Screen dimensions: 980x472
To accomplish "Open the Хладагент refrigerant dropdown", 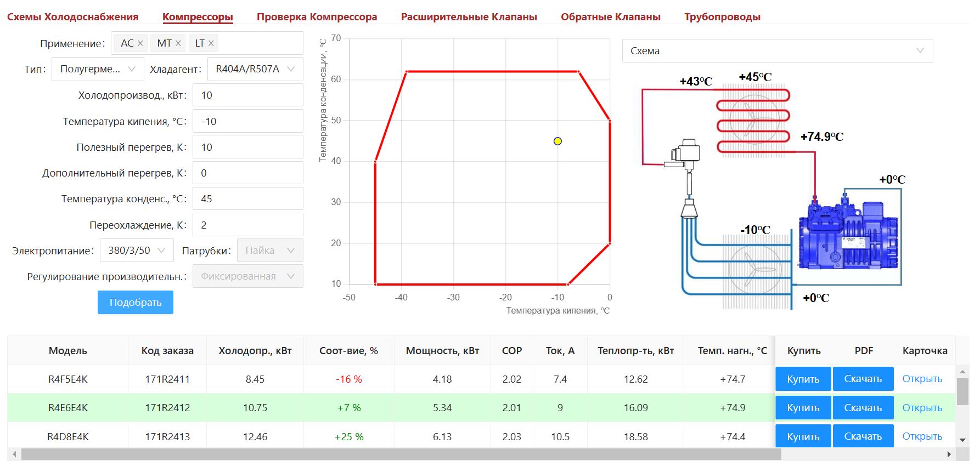I will 255,69.
